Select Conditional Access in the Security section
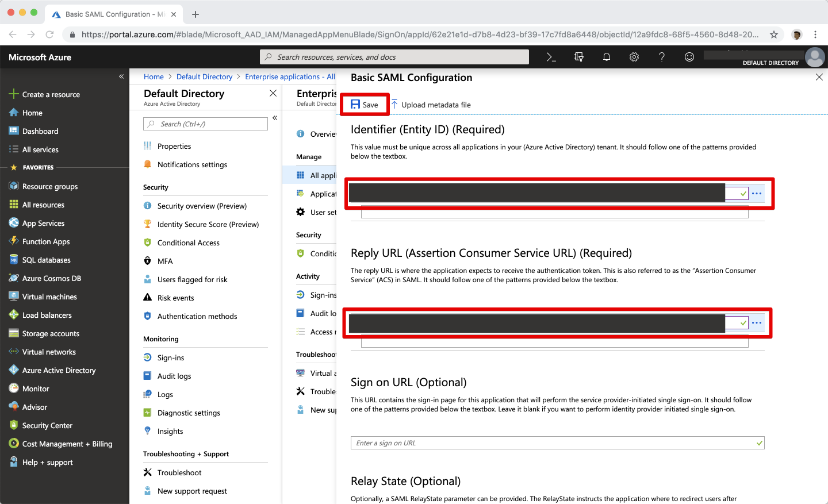This screenshot has height=504, width=828. click(x=188, y=243)
